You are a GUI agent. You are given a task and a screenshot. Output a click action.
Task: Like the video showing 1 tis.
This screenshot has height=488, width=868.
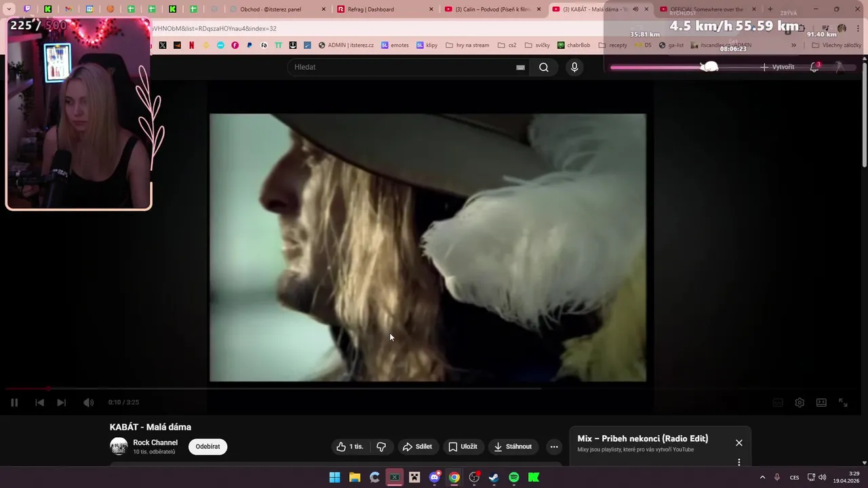[350, 447]
